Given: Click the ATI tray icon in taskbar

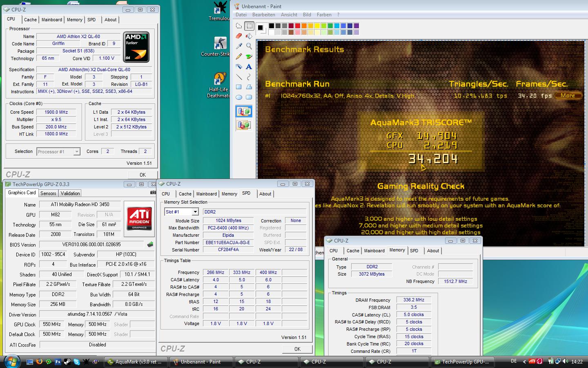Looking at the screenshot, I should (x=532, y=361).
